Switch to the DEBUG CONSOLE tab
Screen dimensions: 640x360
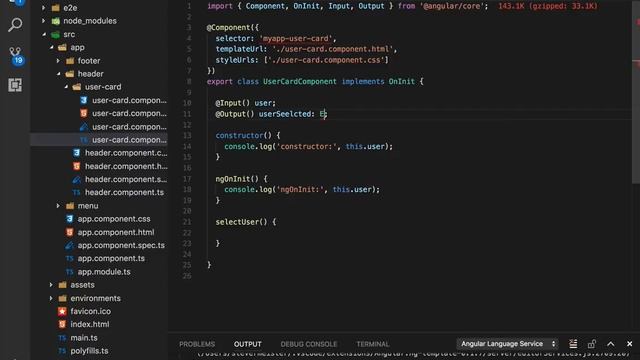(x=309, y=344)
